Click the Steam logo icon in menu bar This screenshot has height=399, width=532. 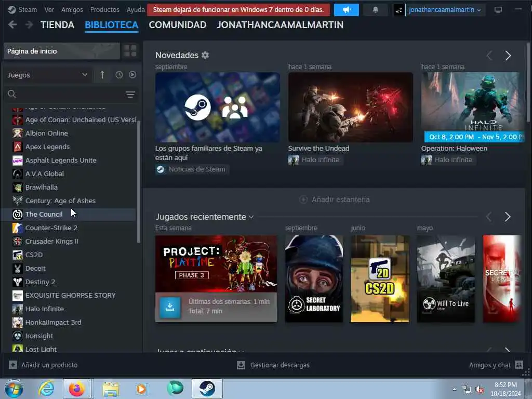click(12, 9)
